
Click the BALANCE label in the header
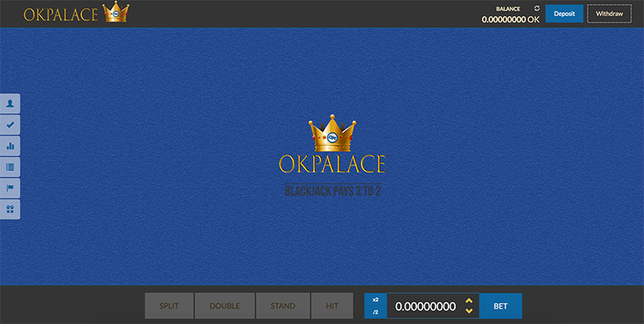click(508, 9)
